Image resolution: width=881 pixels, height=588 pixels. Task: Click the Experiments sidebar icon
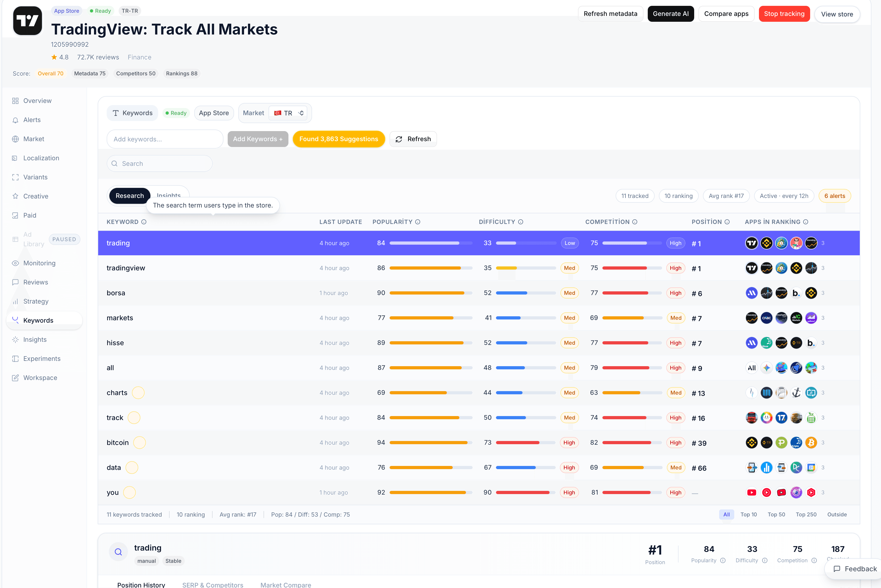15,359
